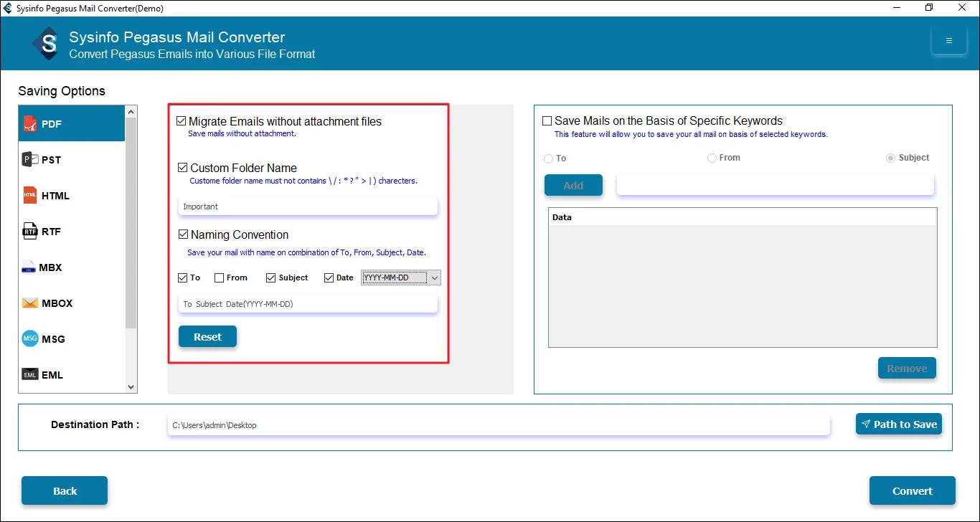Enable Save Mails on Specific Keywords

point(547,121)
